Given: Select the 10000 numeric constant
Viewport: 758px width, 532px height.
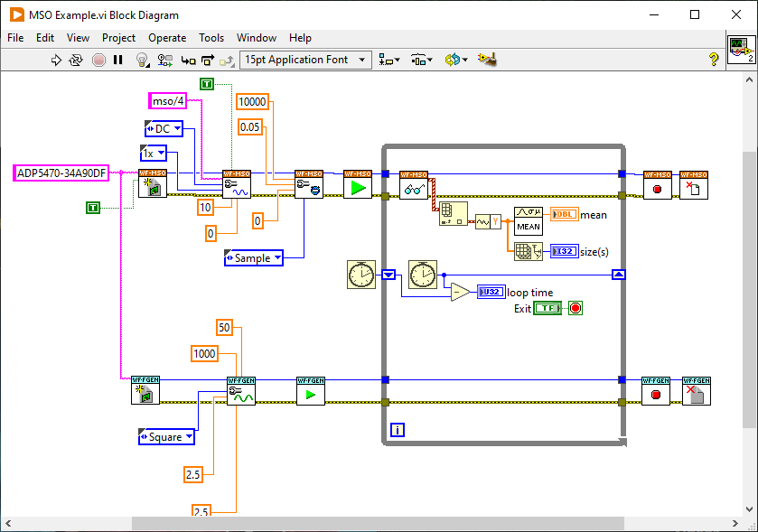Looking at the screenshot, I should click(x=252, y=101).
